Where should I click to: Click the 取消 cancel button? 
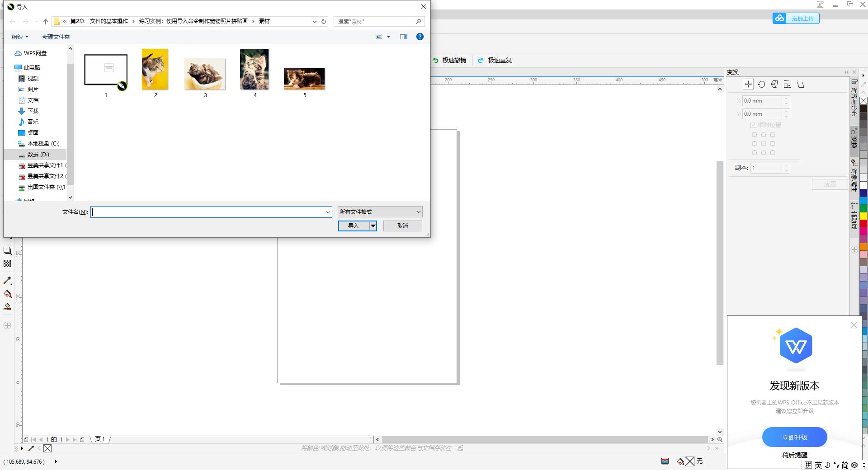point(403,226)
